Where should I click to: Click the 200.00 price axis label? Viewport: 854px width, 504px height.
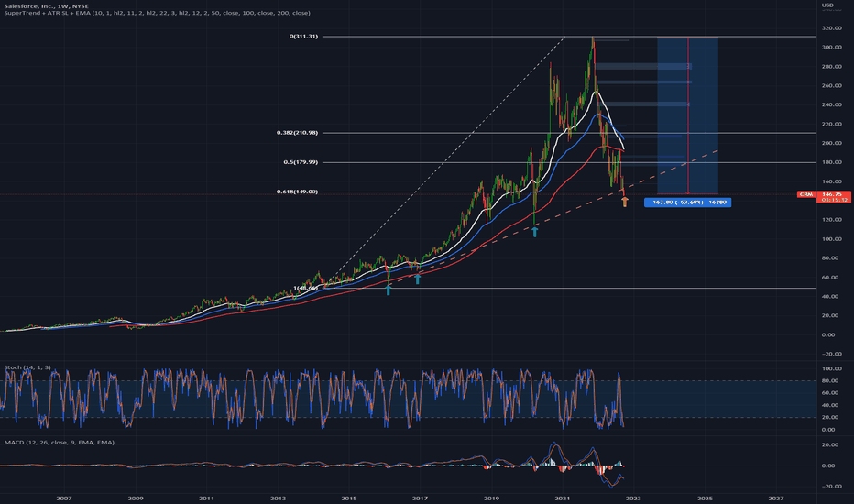coord(832,143)
